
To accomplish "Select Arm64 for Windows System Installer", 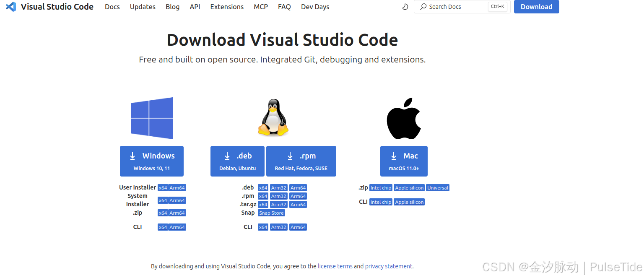I will pos(177,200).
